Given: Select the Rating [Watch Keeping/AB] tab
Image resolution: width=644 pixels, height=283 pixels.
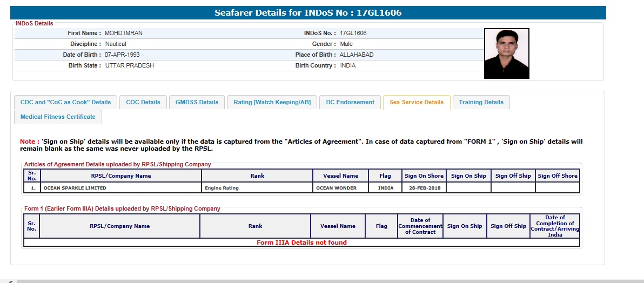Looking at the screenshot, I should (272, 102).
